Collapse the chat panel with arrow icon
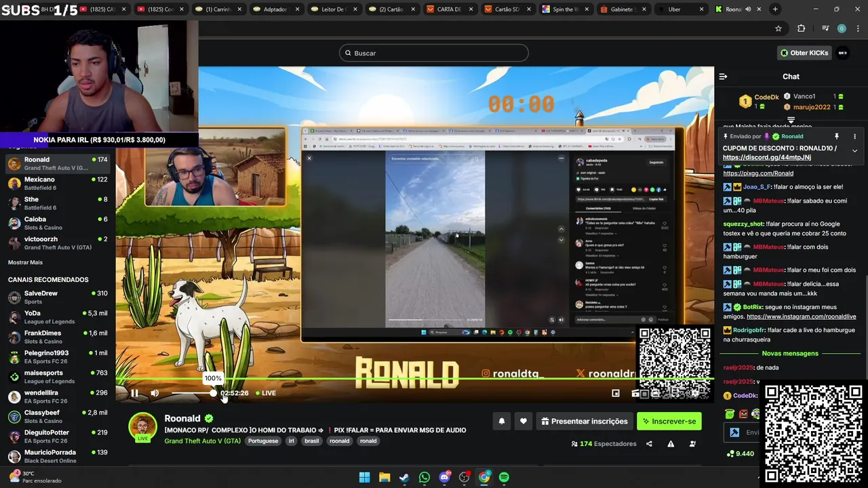The image size is (868, 488). click(x=723, y=77)
